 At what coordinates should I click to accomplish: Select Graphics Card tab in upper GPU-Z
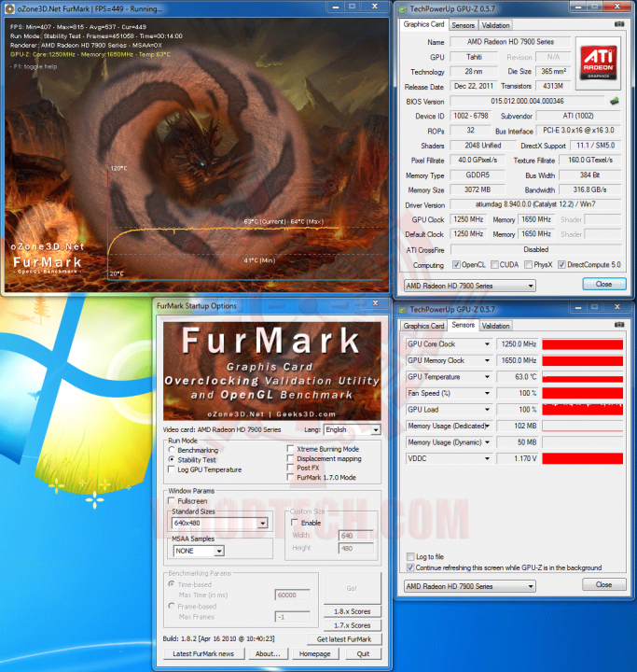click(x=423, y=24)
